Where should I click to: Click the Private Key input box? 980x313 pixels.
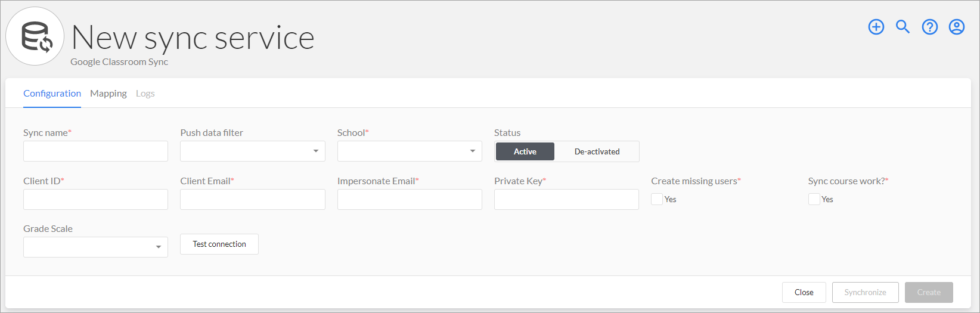pyautogui.click(x=566, y=199)
